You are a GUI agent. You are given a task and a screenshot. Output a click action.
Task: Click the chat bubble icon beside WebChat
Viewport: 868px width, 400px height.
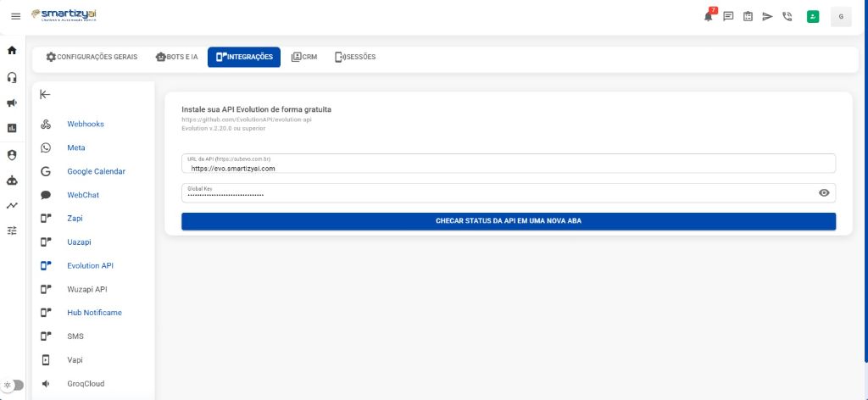46,195
